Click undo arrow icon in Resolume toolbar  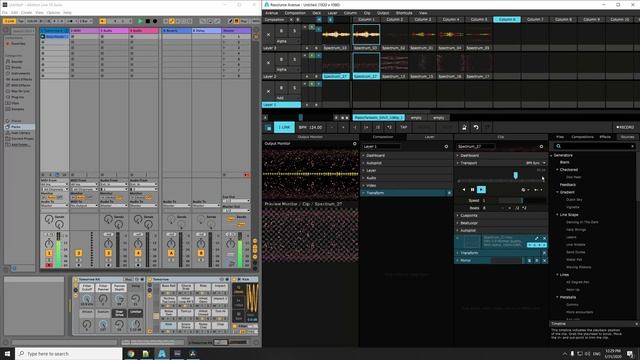[476, 127]
